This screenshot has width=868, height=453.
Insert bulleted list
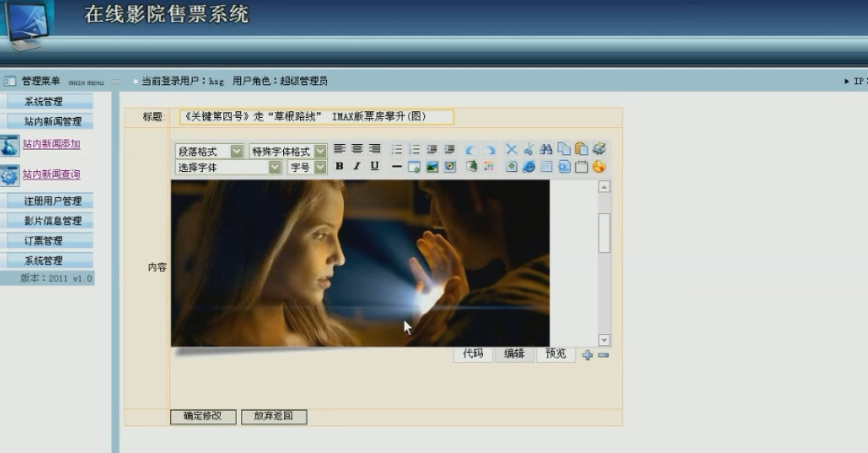pyautogui.click(x=396, y=149)
